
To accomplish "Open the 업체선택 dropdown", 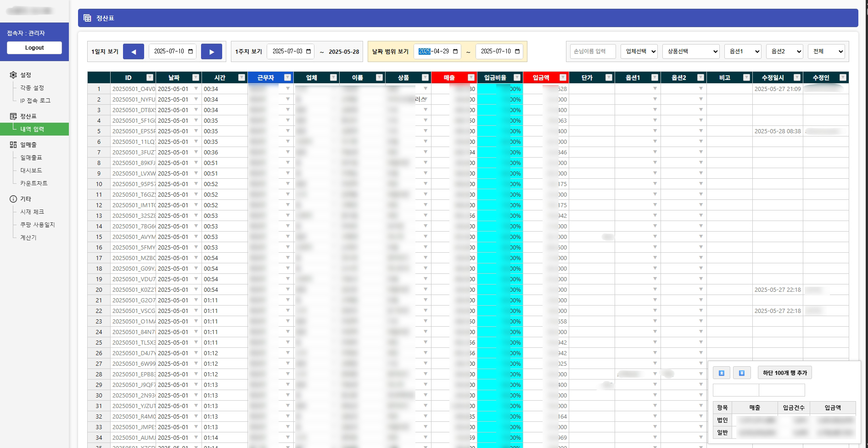I will point(638,51).
